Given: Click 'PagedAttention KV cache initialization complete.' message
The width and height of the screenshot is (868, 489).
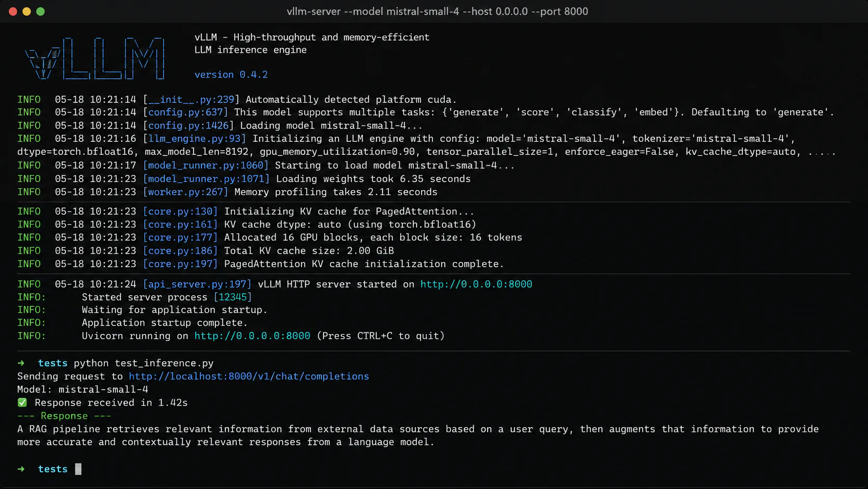Looking at the screenshot, I should [x=364, y=264].
